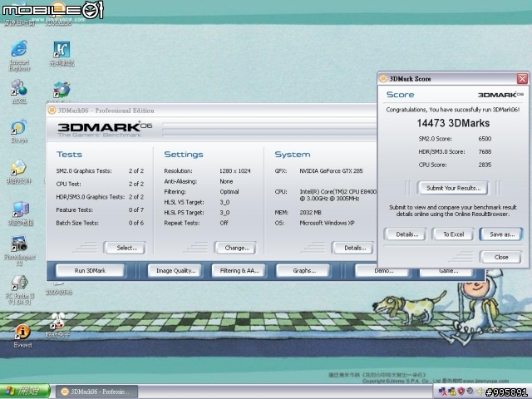Click the SM2.0 Score value 6500
The width and height of the screenshot is (532, 399).
pyautogui.click(x=485, y=139)
